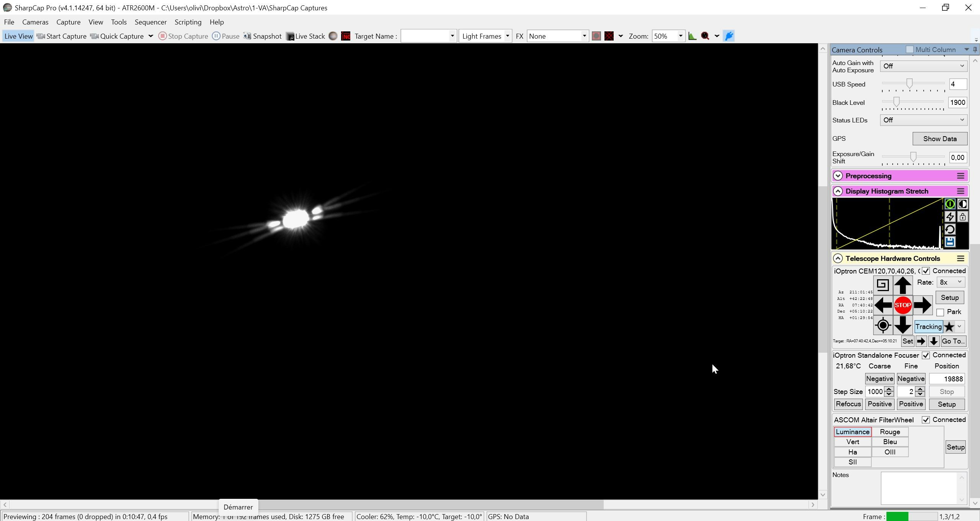Open the Sequencer menu
This screenshot has height=521, width=980.
click(150, 22)
